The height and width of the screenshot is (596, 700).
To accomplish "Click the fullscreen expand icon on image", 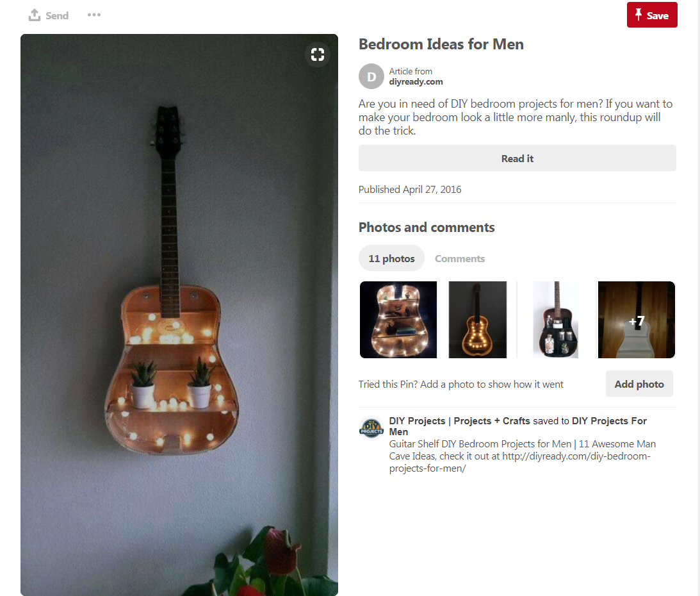I will (318, 54).
